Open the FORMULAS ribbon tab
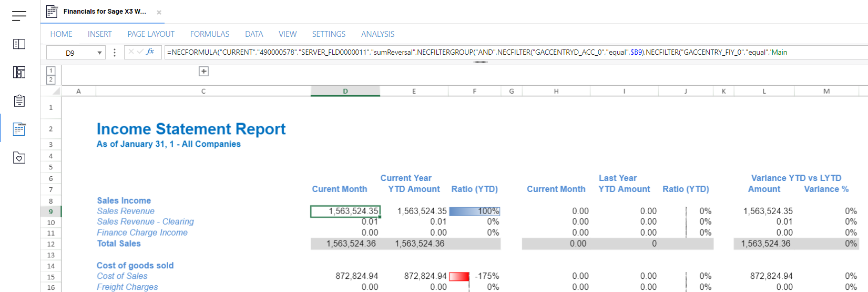The image size is (868, 292). [209, 34]
